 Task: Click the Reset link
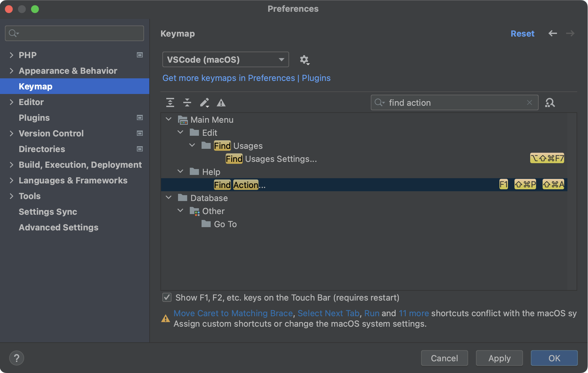(522, 34)
